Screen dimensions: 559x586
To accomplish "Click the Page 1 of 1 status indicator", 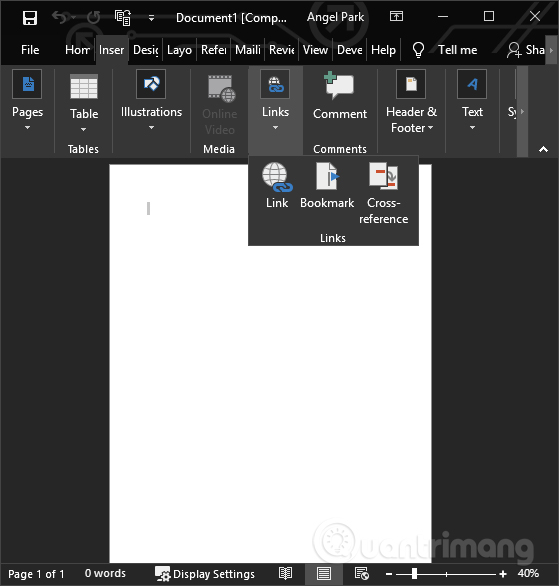I will (x=36, y=574).
